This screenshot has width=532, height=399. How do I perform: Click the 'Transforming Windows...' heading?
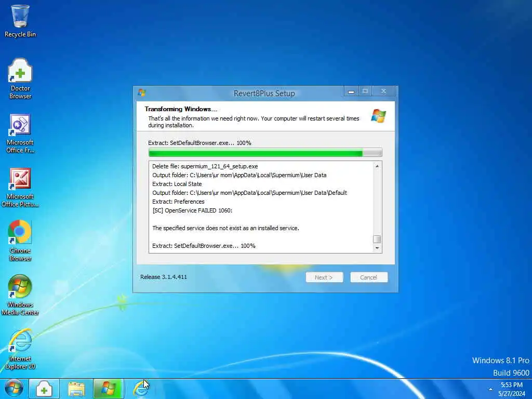click(x=181, y=109)
